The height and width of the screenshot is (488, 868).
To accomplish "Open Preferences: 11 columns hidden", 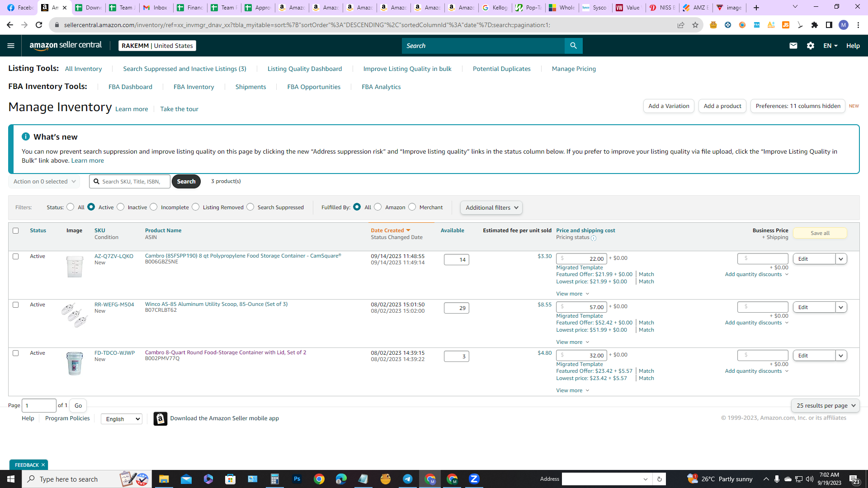I will pyautogui.click(x=798, y=106).
